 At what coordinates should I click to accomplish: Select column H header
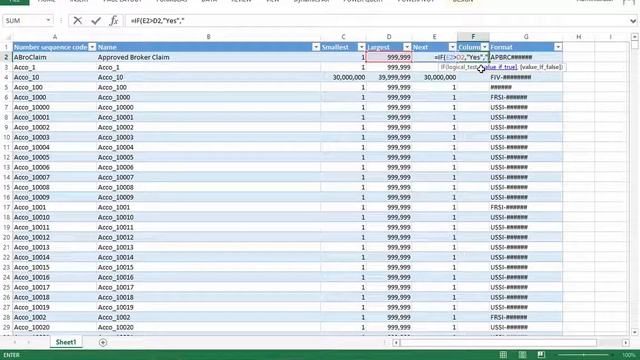(578, 37)
